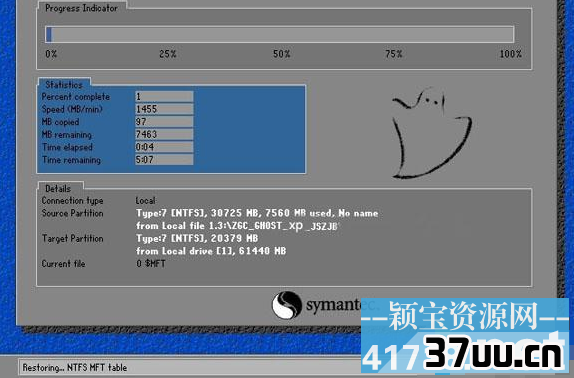The width and height of the screenshot is (574, 378).
Task: Click the Ghost mascot drawing
Action: point(432,133)
